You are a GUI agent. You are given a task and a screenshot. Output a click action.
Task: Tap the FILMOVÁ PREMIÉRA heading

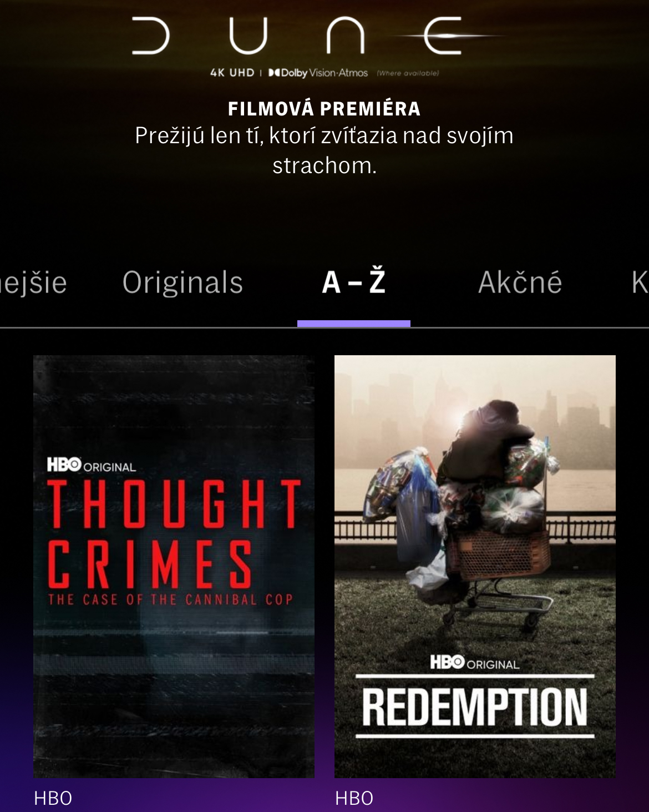tap(324, 108)
